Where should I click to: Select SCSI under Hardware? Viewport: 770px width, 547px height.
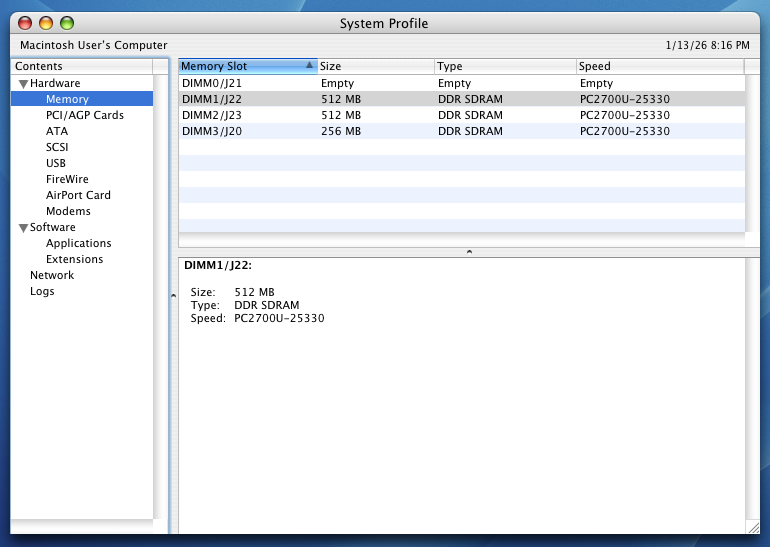57,147
